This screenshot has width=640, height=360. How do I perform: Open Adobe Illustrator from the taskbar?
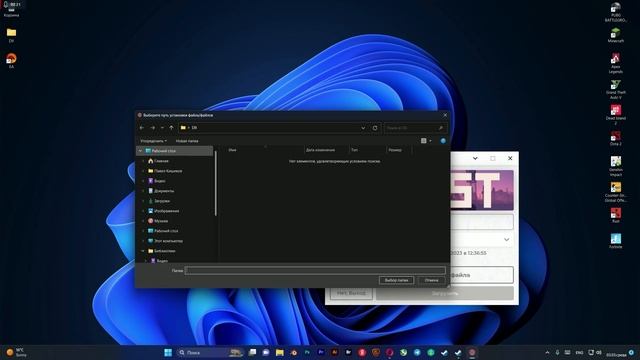pos(335,352)
